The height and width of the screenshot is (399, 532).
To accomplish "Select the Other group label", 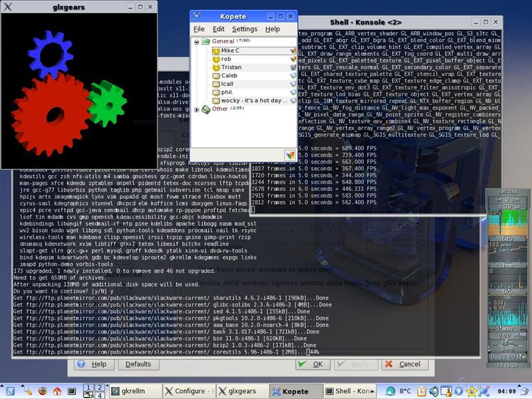I will pos(219,108).
